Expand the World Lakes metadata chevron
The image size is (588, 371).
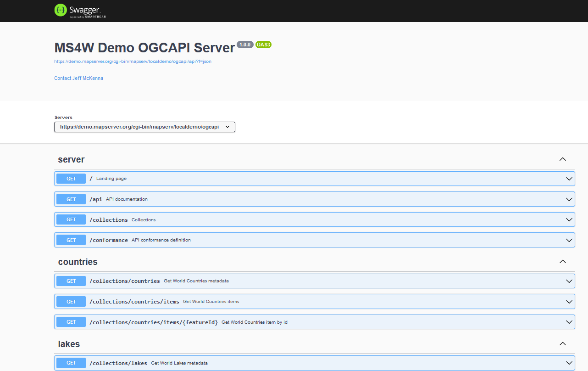(569, 363)
